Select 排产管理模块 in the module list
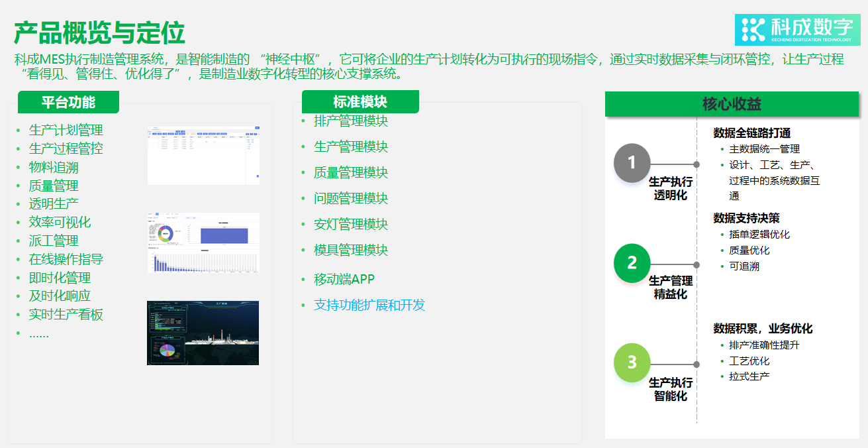 [350, 121]
